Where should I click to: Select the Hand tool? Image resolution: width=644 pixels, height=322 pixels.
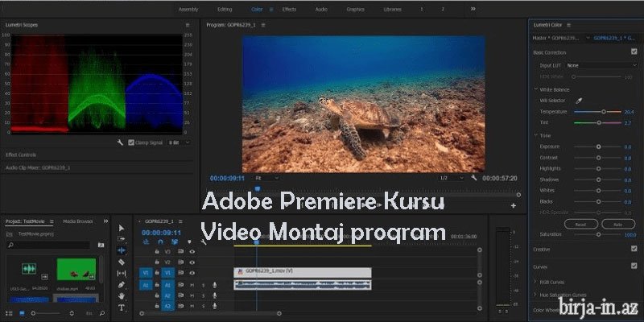click(x=122, y=295)
